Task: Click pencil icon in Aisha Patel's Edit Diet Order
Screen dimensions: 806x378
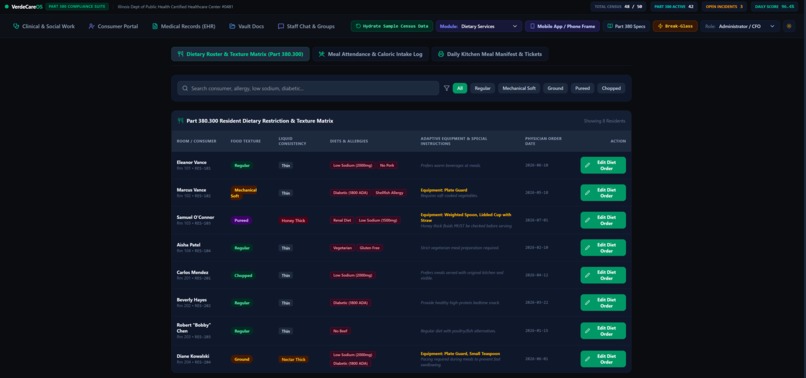Action: point(588,248)
